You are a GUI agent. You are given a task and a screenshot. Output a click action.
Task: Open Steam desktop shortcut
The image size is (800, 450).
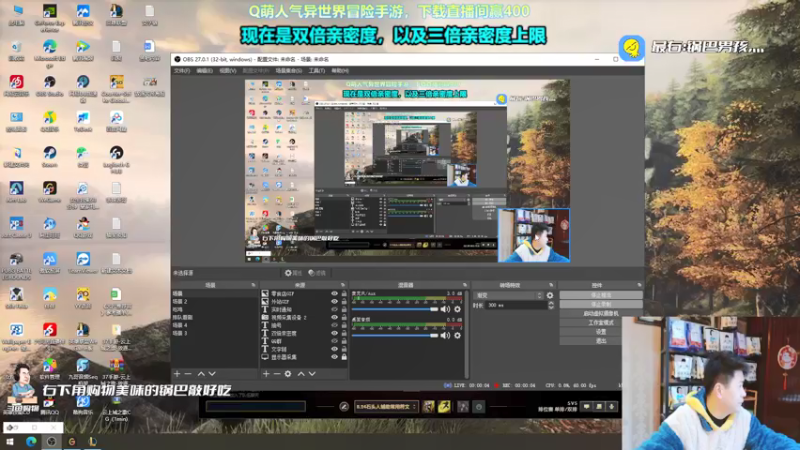pos(49,156)
